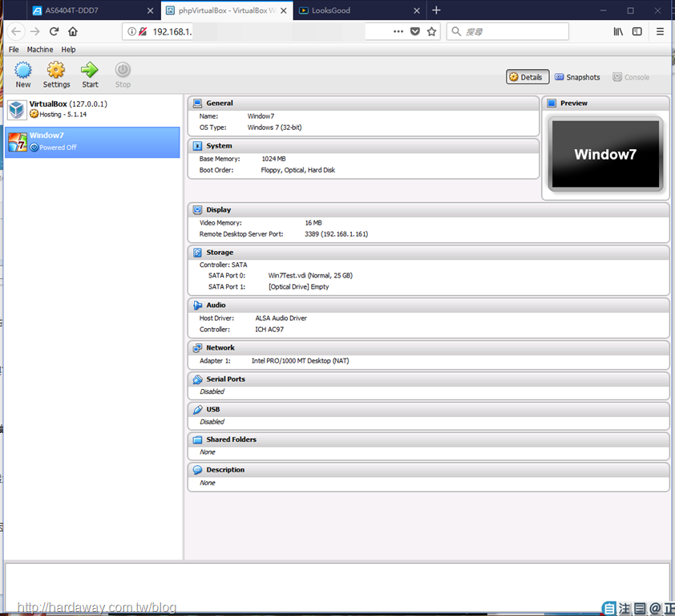This screenshot has width=675, height=616.
Task: Click the Network section heading
Action: click(220, 348)
